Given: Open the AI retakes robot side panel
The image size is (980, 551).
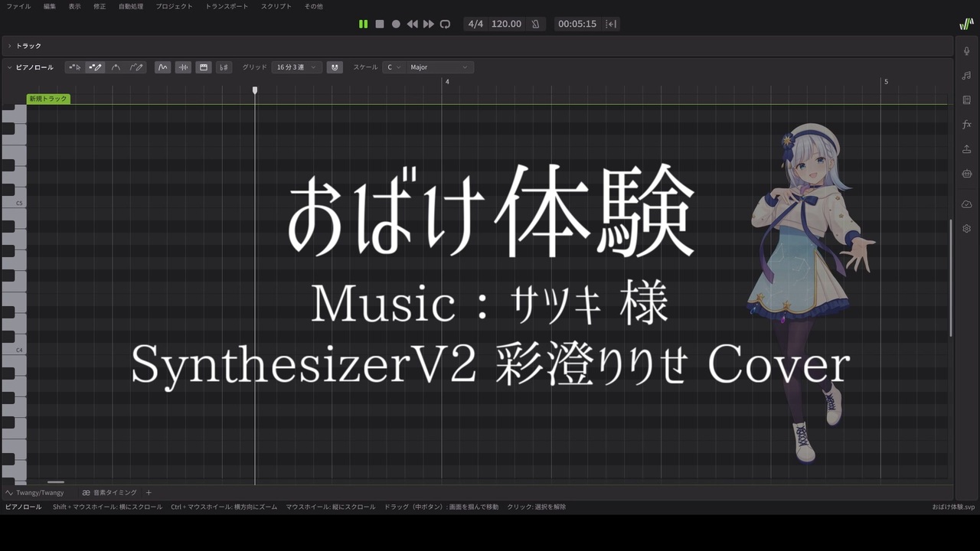Looking at the screenshot, I should 966,174.
